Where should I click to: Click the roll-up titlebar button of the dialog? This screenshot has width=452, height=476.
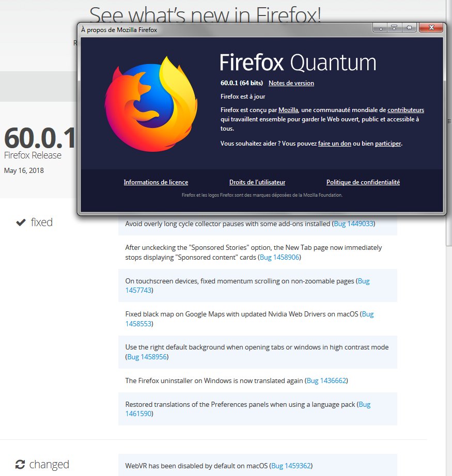click(394, 28)
